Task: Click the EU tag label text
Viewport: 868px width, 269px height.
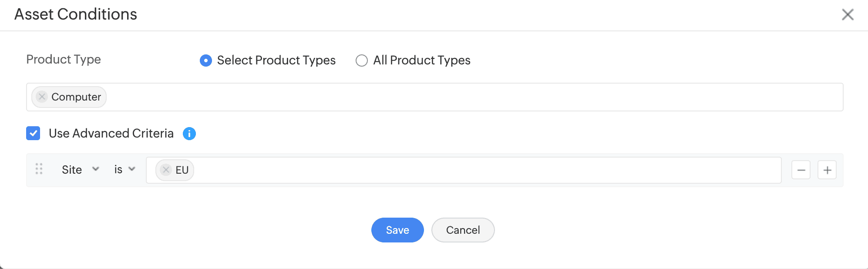Action: 182,170
